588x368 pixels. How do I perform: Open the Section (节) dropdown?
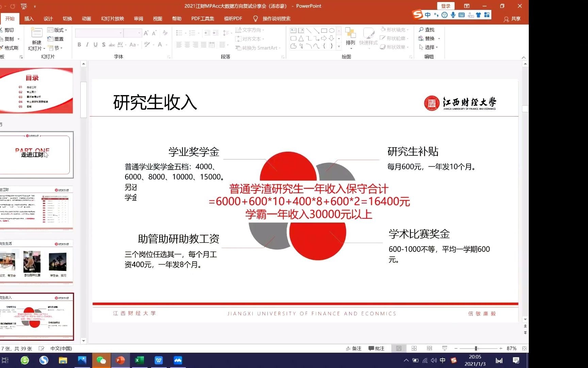[x=55, y=48]
